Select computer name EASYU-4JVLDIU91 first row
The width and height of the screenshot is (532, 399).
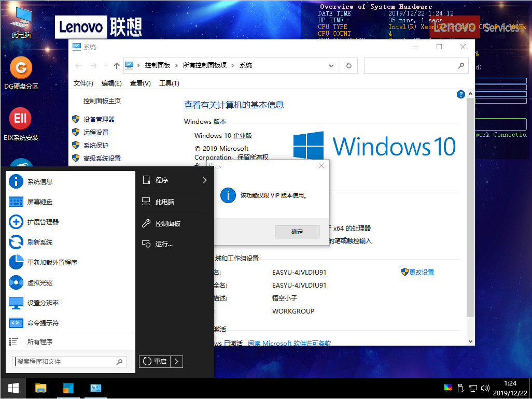click(299, 272)
